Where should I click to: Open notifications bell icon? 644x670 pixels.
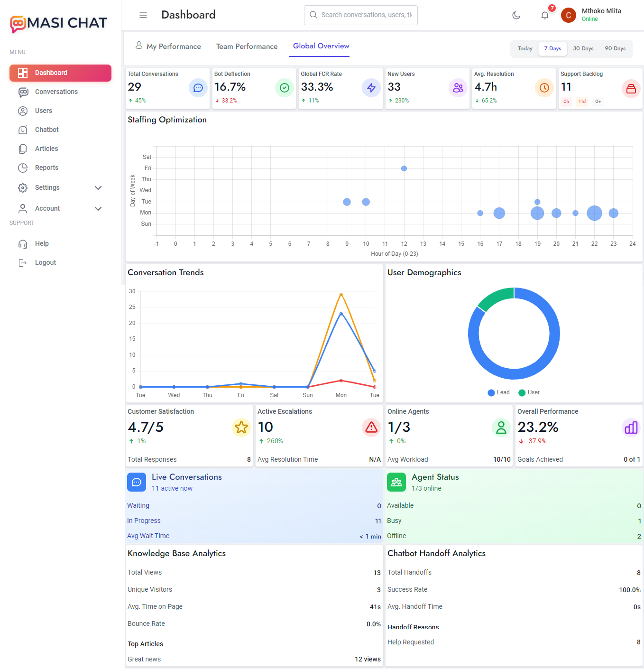(x=545, y=15)
